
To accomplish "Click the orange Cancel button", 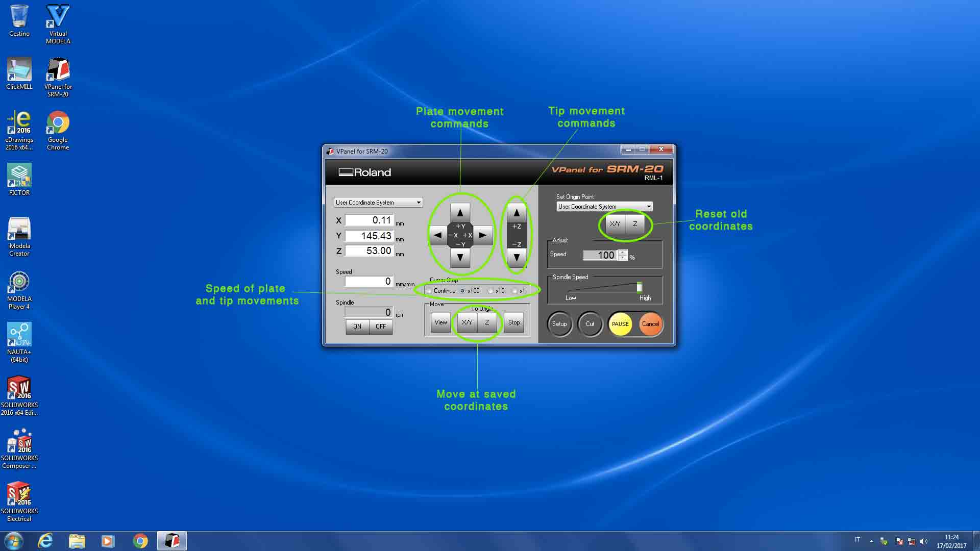I will (650, 324).
